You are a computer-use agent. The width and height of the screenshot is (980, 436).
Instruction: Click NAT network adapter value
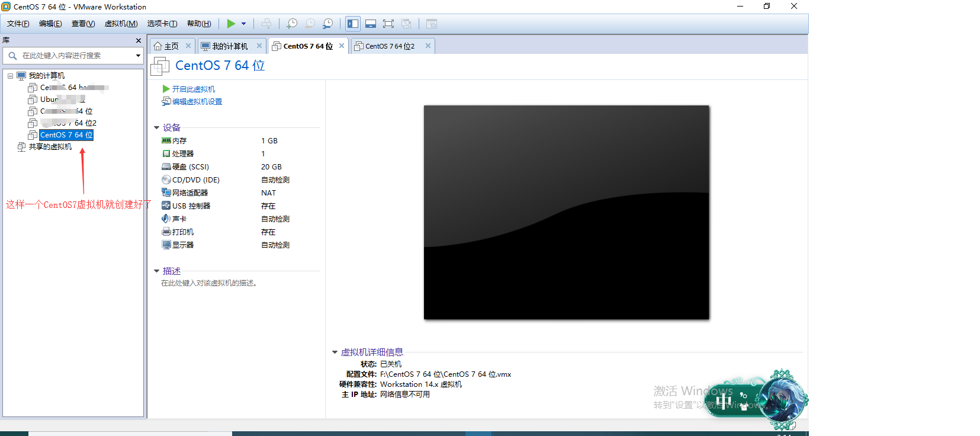pyautogui.click(x=268, y=193)
